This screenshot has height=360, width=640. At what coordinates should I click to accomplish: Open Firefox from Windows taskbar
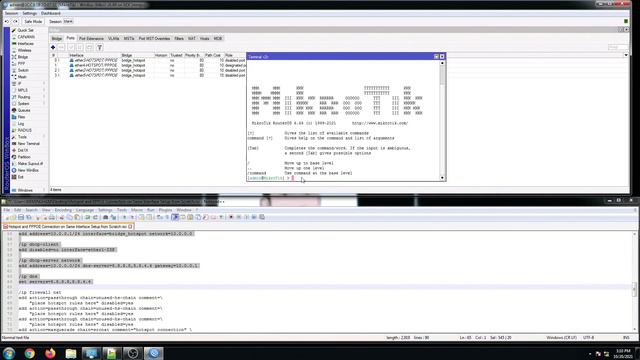point(50,353)
